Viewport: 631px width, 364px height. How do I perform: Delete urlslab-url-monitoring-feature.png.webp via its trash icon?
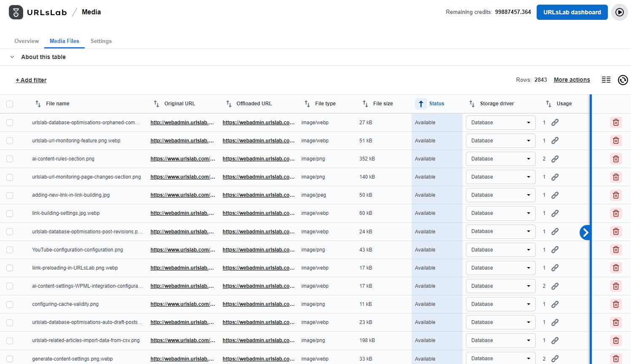[x=616, y=140]
